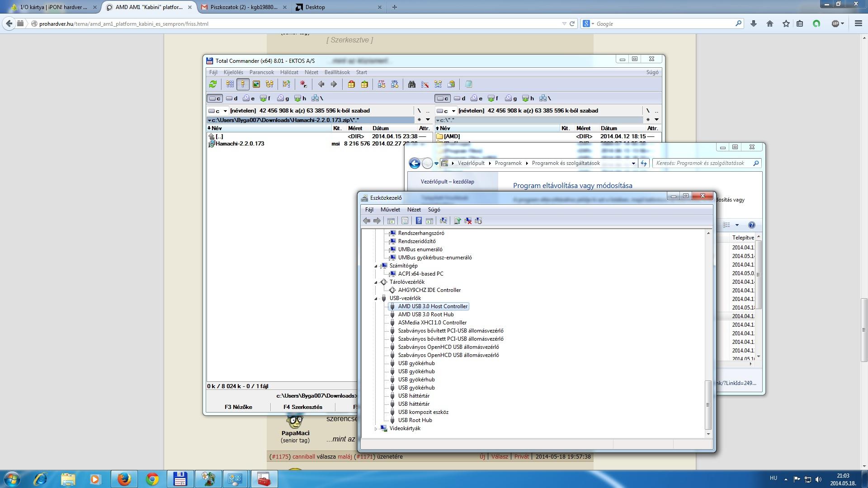Open FTP connect icon in Total Commander
This screenshot has width=868, height=488.
(382, 84)
